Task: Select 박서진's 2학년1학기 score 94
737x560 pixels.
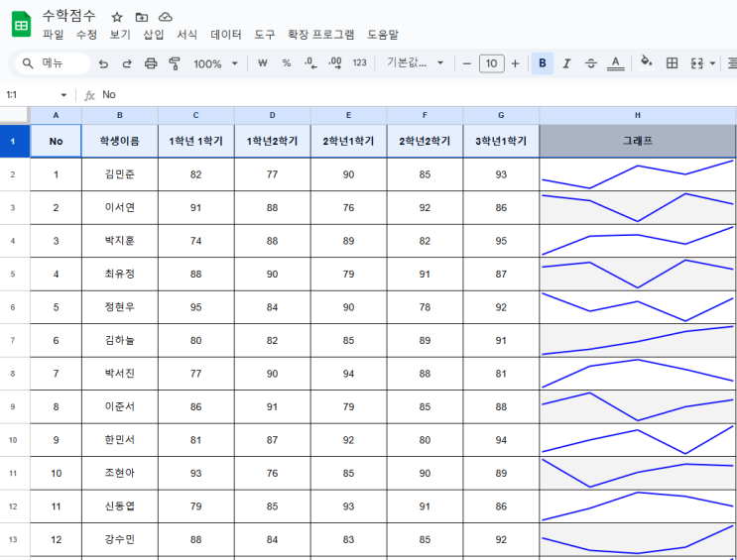Action: (x=348, y=374)
